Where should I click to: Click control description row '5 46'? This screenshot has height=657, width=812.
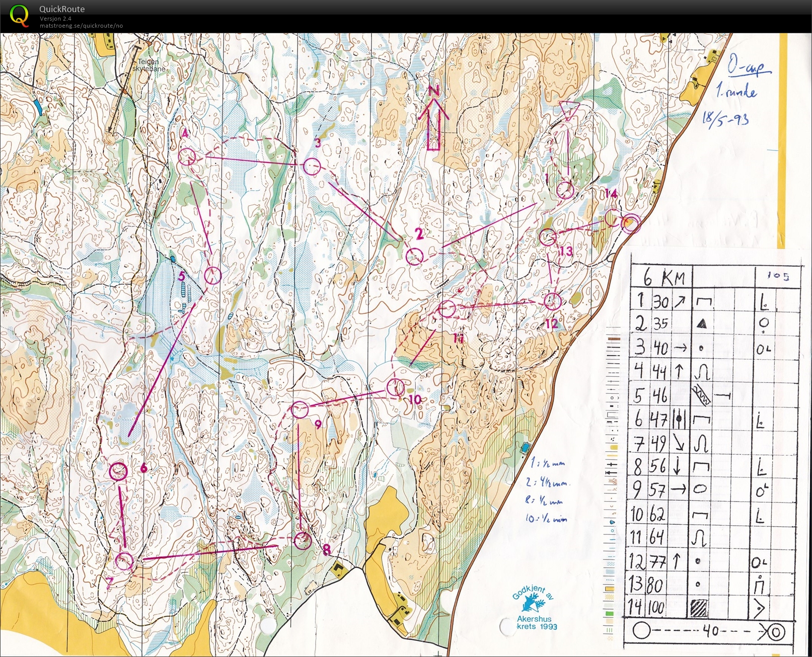714,395
